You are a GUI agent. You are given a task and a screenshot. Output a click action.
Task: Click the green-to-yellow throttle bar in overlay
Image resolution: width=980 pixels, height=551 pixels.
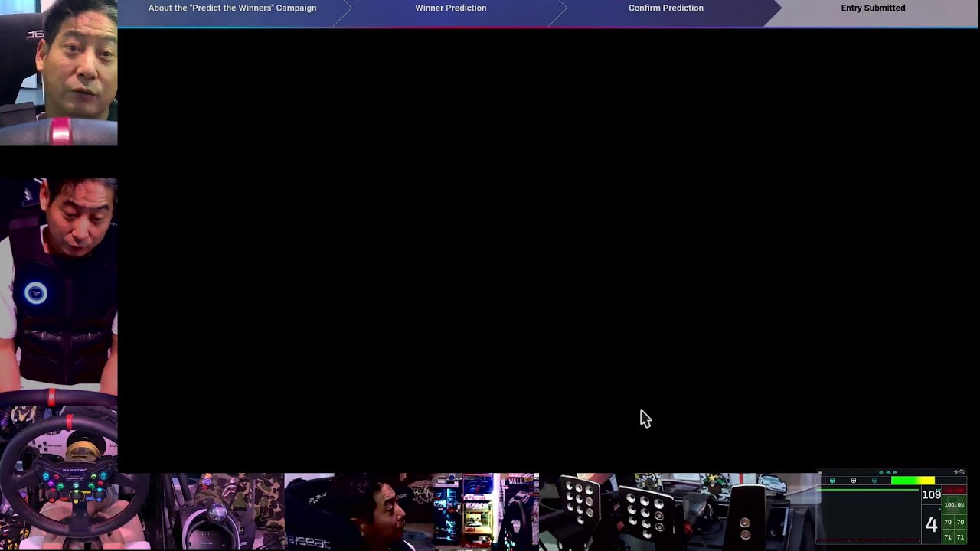point(913,481)
